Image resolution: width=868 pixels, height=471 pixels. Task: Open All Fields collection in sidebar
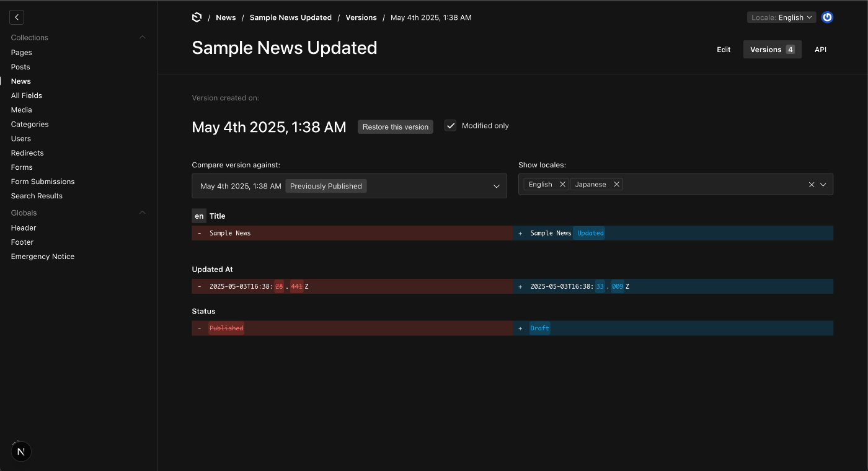coord(26,95)
